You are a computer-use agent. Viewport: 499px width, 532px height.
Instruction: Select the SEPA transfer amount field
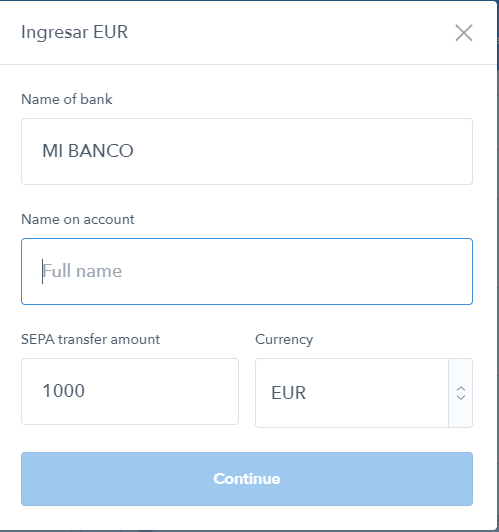point(130,391)
